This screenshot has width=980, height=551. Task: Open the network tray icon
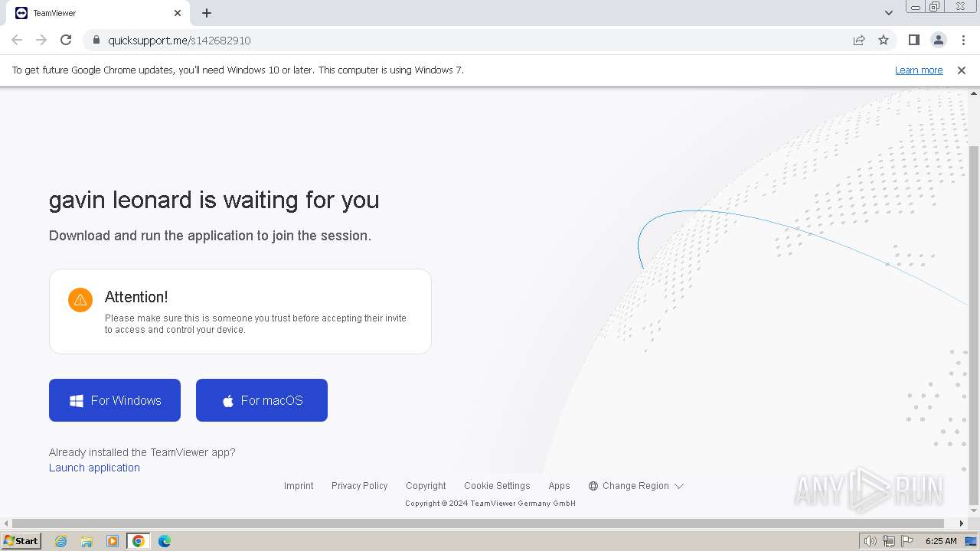click(x=888, y=541)
